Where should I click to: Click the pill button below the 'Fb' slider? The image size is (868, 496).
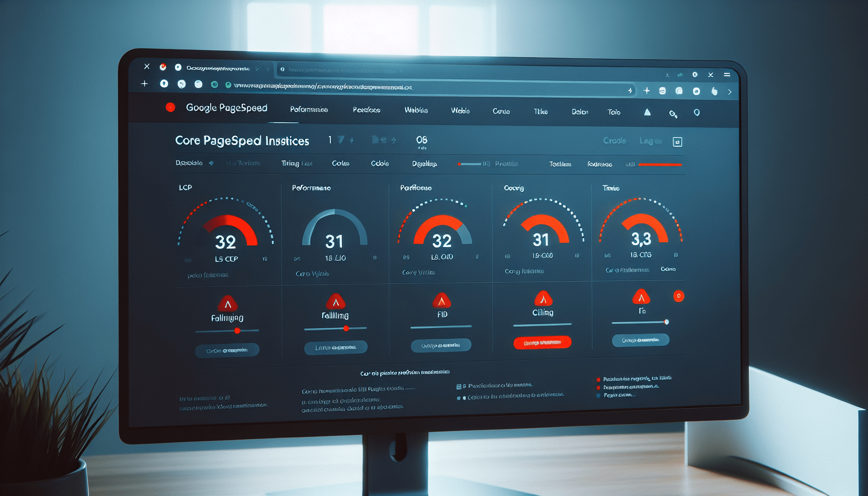click(x=640, y=340)
